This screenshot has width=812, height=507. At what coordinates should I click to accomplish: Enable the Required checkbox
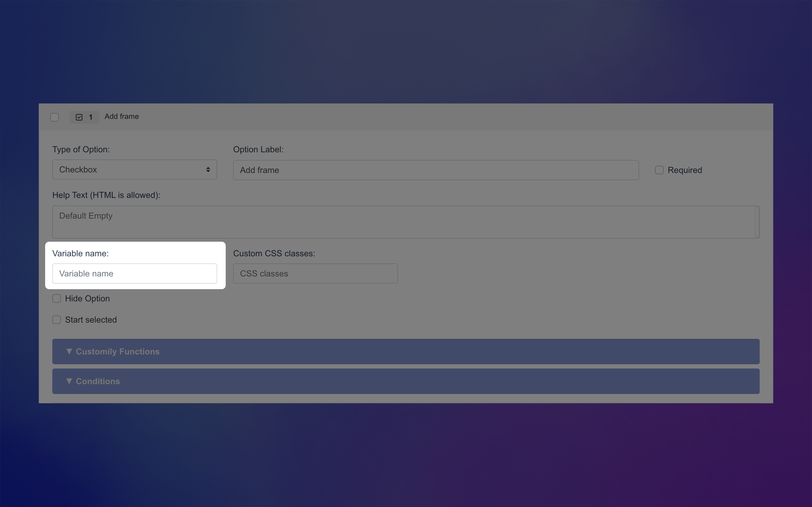click(659, 170)
